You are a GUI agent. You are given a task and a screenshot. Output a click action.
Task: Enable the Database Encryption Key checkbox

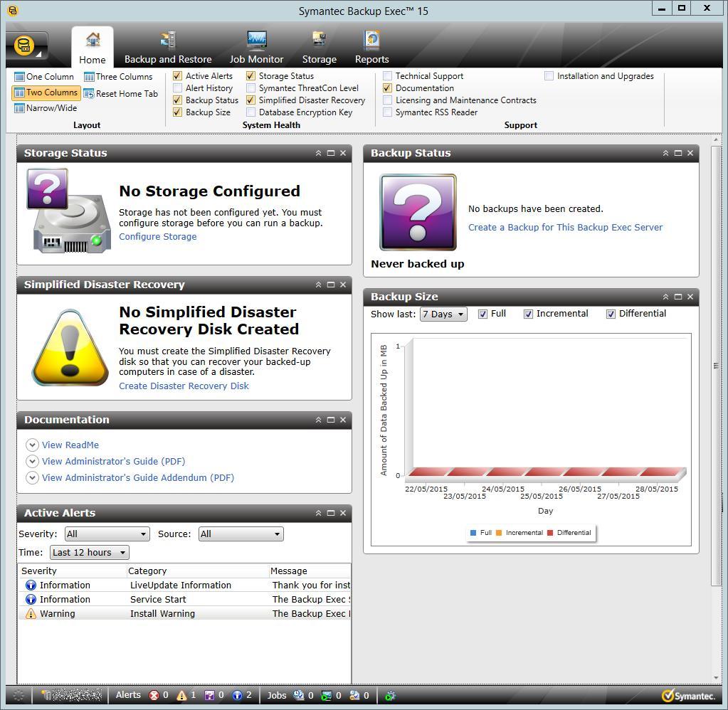pyautogui.click(x=250, y=112)
